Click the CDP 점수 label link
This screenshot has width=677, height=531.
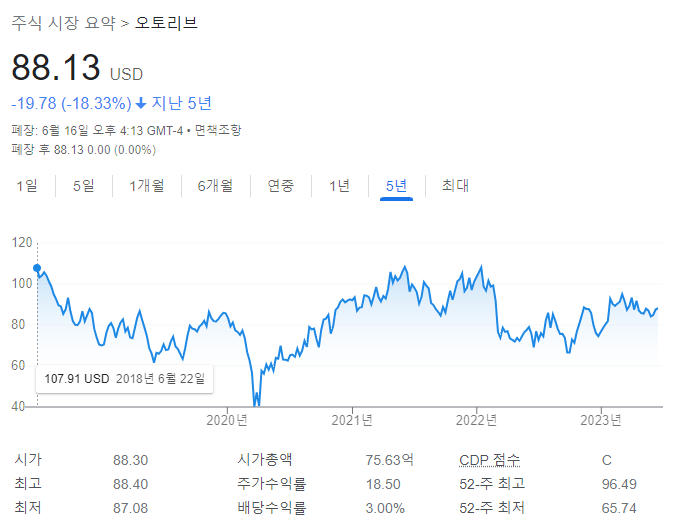(x=490, y=460)
